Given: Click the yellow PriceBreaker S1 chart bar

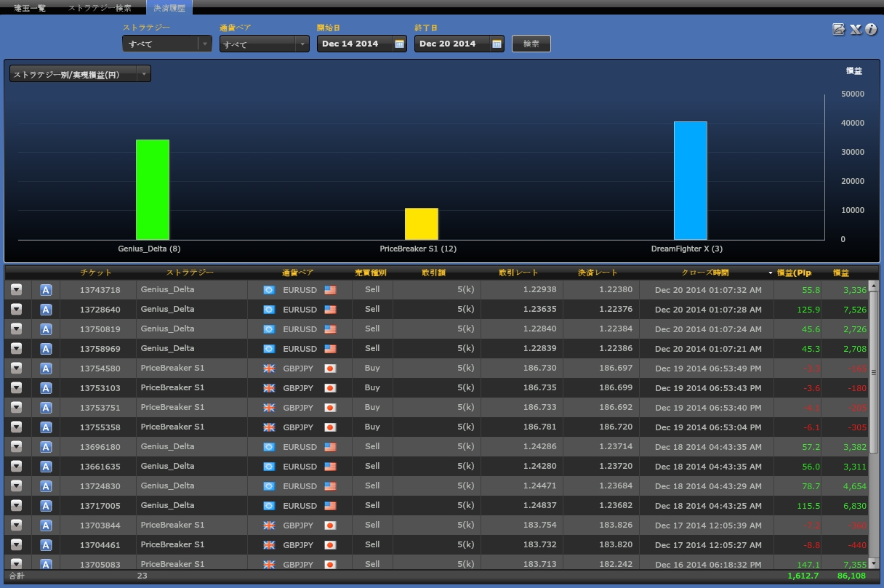Looking at the screenshot, I should (422, 224).
